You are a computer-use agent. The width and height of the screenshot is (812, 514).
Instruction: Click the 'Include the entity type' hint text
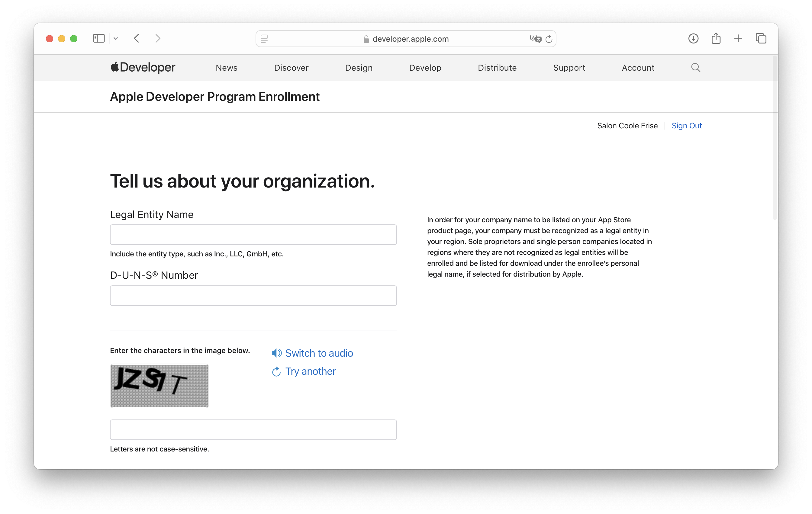pos(197,254)
